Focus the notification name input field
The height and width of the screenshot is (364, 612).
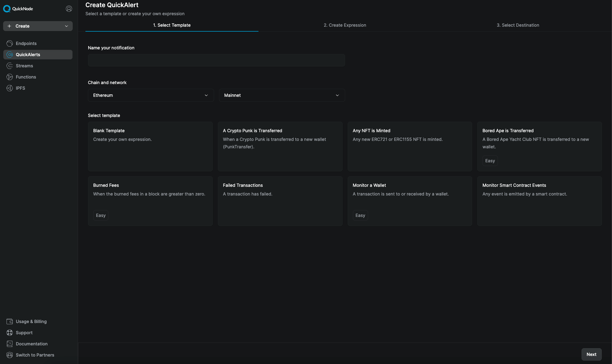coord(216,60)
